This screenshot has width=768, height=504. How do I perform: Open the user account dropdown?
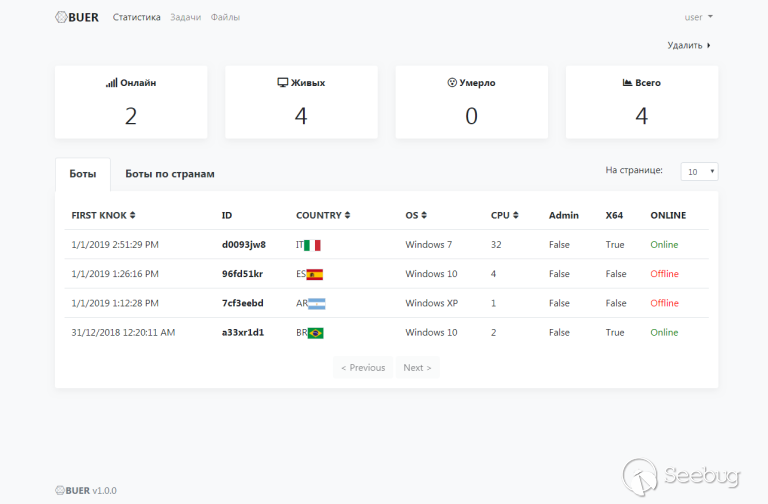[698, 17]
